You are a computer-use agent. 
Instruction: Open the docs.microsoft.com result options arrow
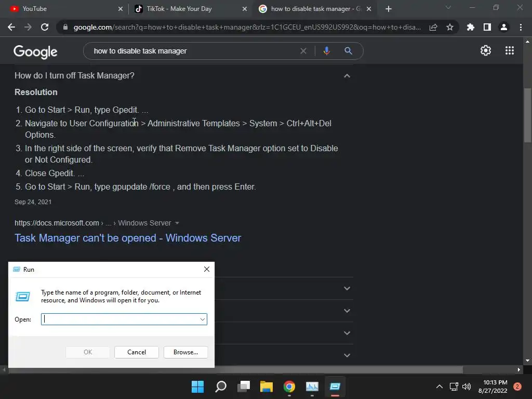(x=177, y=223)
